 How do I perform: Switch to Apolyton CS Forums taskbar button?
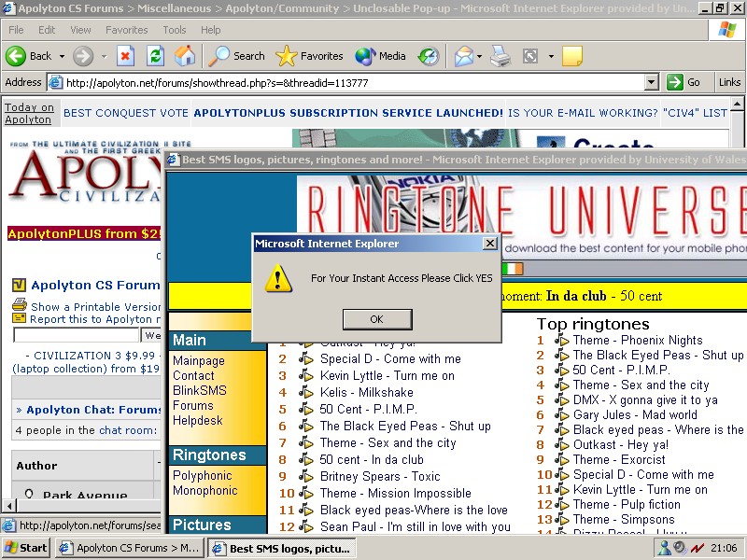128,548
